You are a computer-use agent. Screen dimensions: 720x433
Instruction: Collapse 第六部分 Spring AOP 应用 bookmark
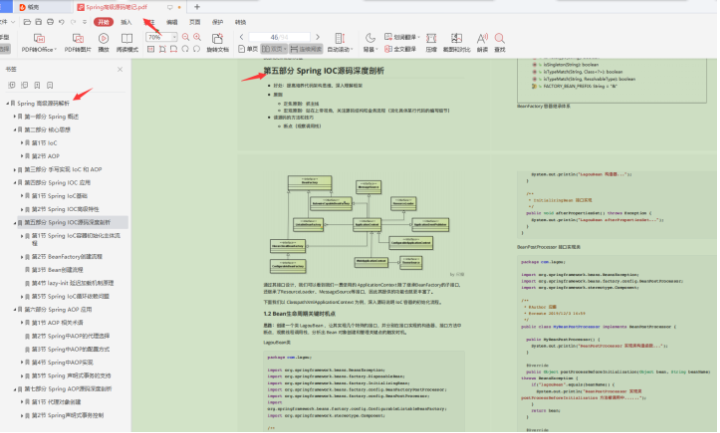click(15, 309)
